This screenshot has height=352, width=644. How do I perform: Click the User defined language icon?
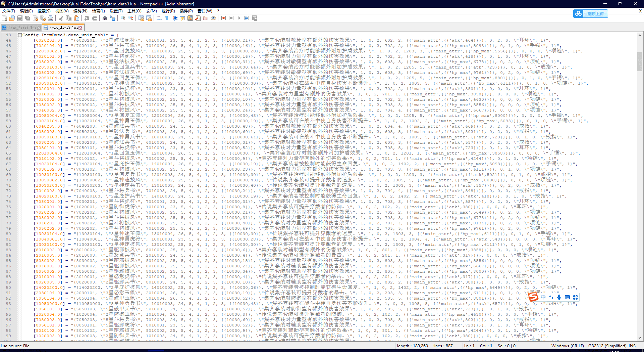182,18
